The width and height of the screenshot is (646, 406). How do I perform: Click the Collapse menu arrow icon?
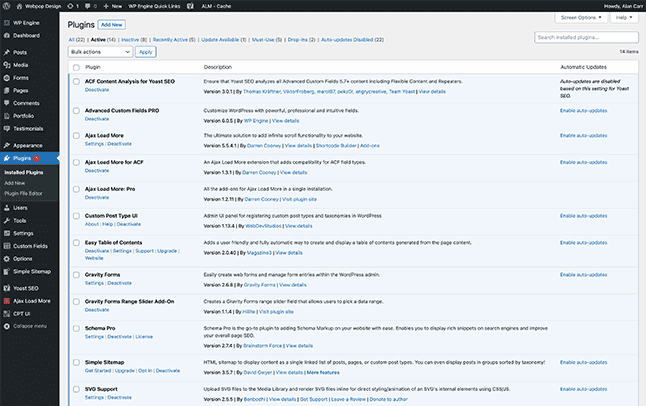[x=7, y=326]
